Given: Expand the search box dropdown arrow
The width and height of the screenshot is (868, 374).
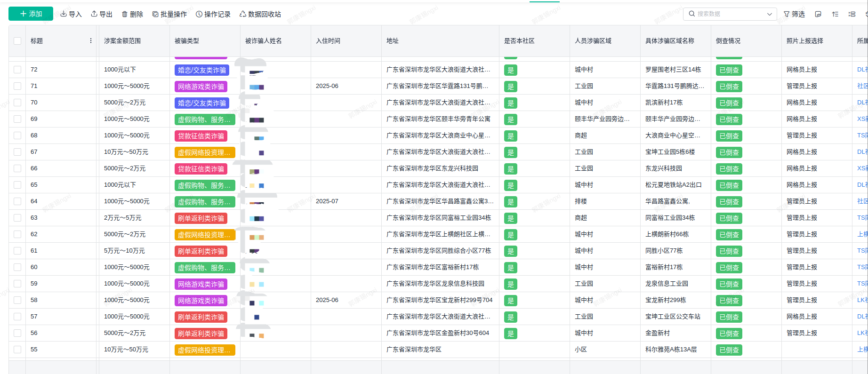Looking at the screenshot, I should coord(769,14).
